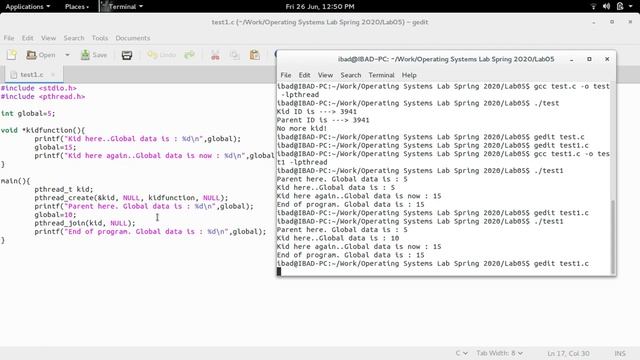Viewport: 640px width, 360px height.
Task: Click the battery status icon
Action: 620,7
